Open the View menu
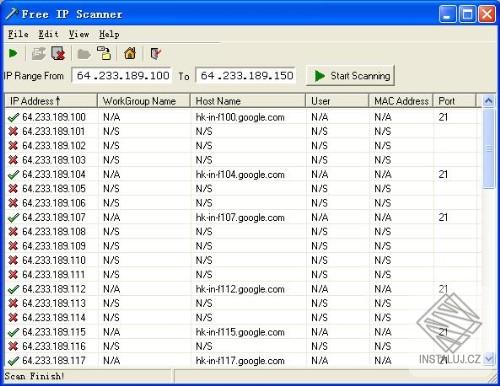 pos(79,34)
